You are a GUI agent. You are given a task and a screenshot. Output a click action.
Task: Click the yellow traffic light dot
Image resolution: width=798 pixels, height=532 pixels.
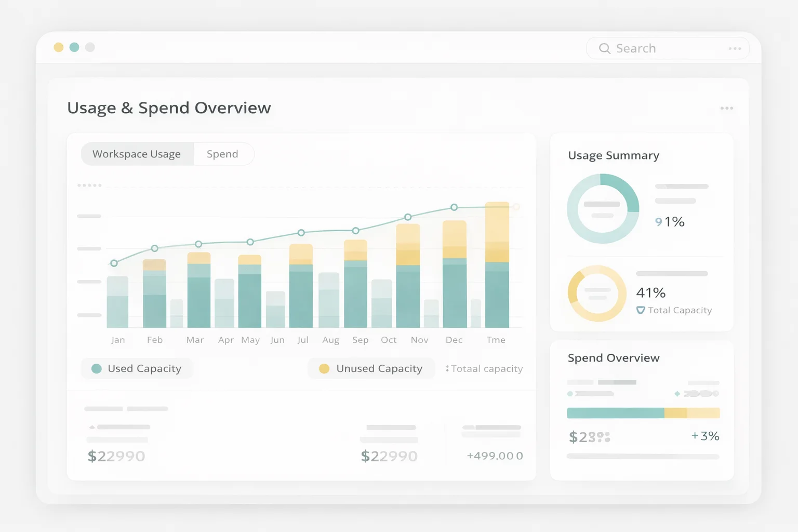pos(59,47)
